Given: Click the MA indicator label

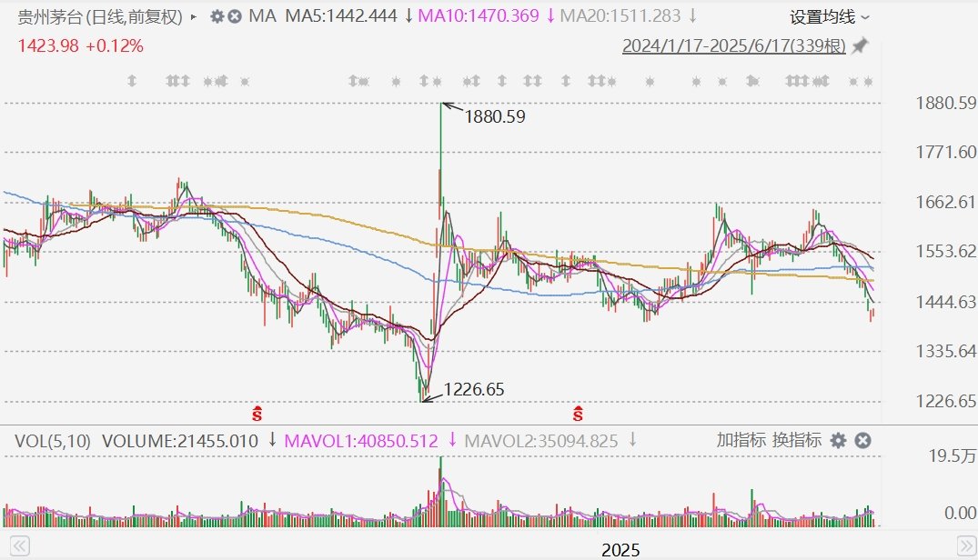Looking at the screenshot, I should [x=262, y=16].
